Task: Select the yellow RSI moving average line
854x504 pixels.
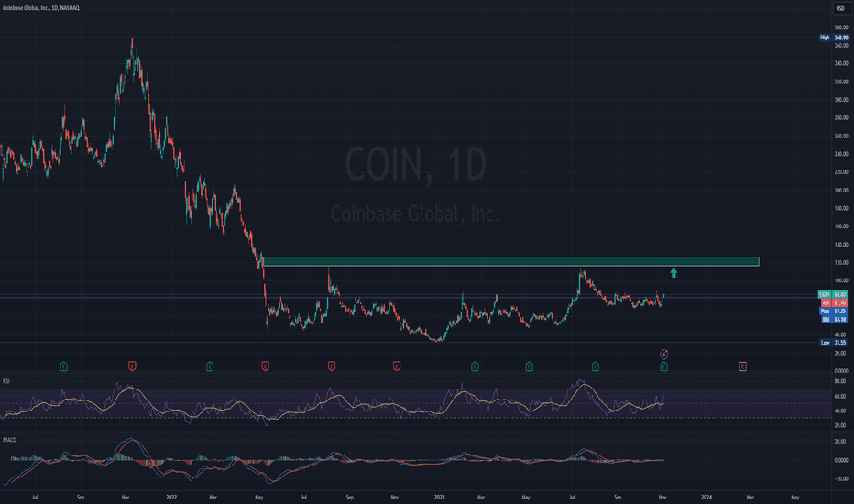Action: pos(586,385)
